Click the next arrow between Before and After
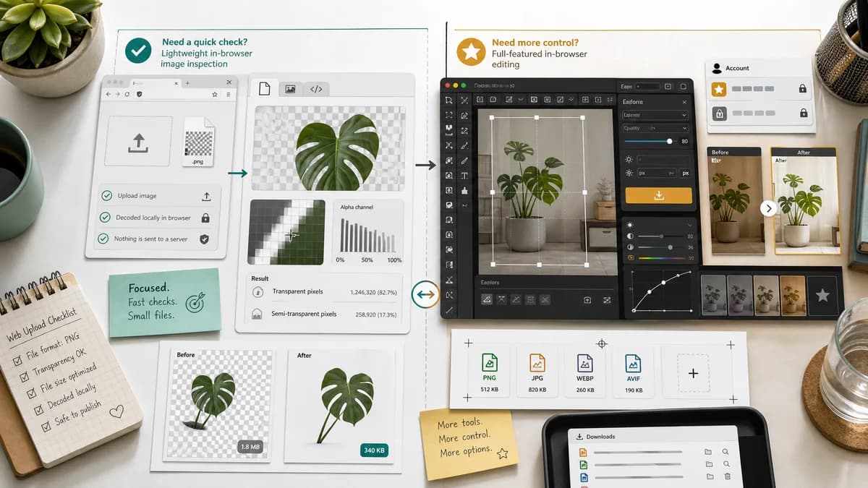The image size is (868, 488). pos(769,208)
